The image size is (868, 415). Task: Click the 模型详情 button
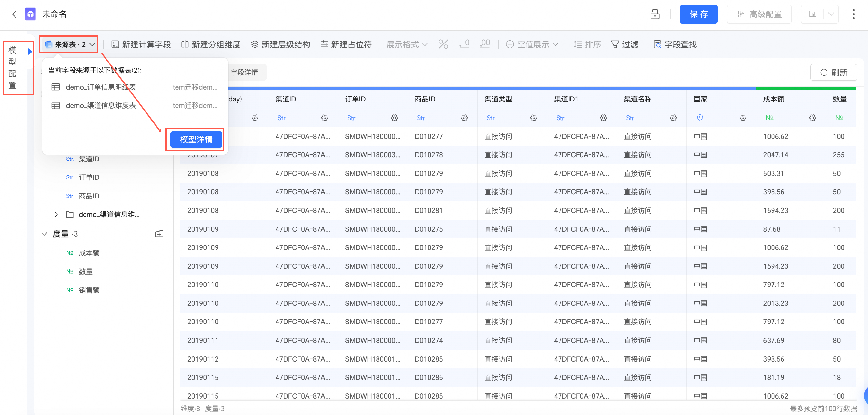tap(196, 139)
